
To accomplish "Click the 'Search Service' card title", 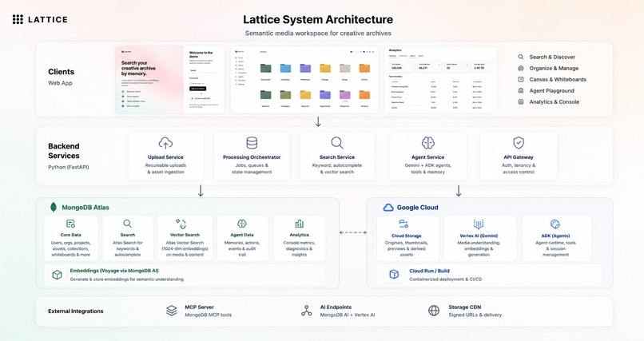I will tap(337, 157).
